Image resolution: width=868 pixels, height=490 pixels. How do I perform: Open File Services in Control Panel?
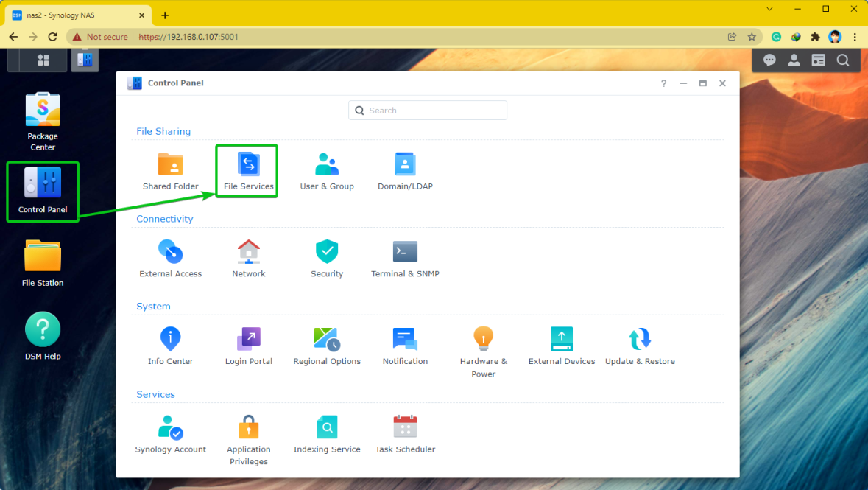(x=248, y=172)
